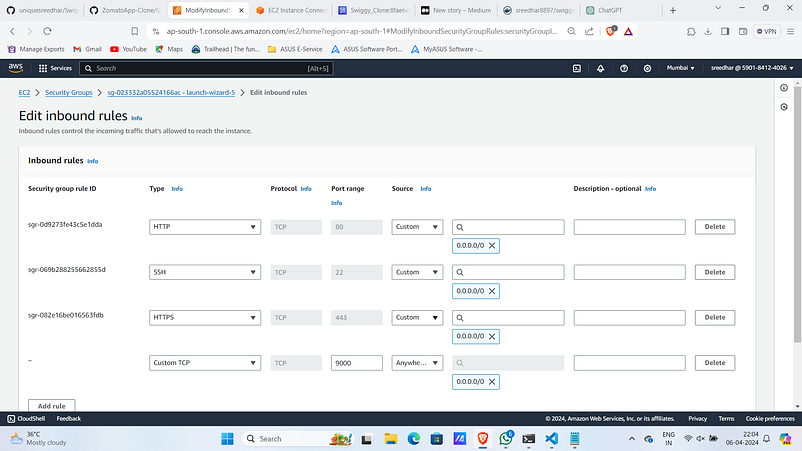Open the YouTube bookmark
Screen dimensions: 802x451
point(128,49)
